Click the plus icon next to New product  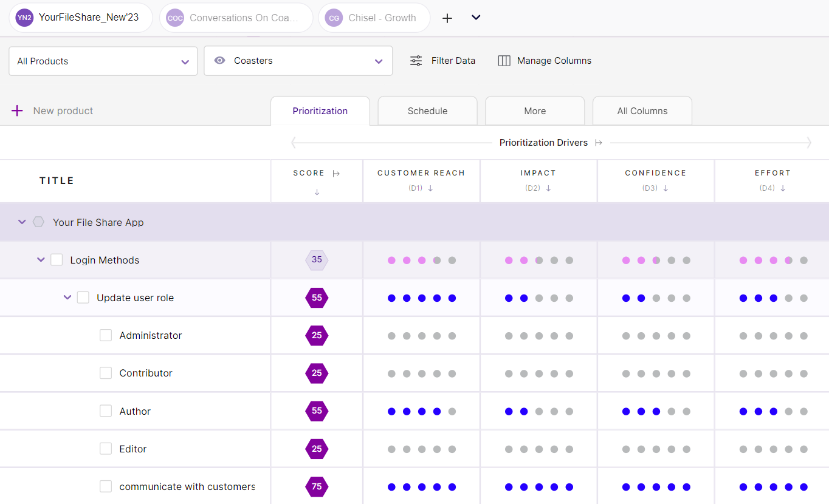pyautogui.click(x=17, y=111)
